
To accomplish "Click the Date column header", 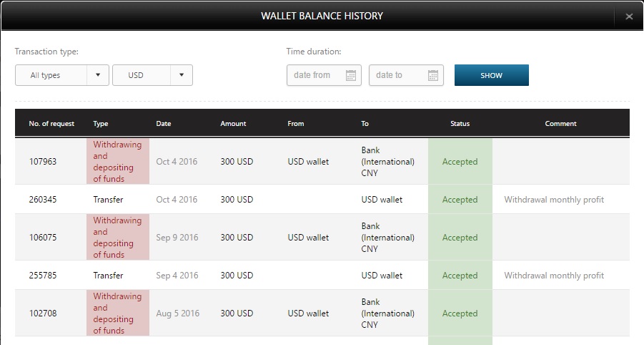I will tap(164, 124).
